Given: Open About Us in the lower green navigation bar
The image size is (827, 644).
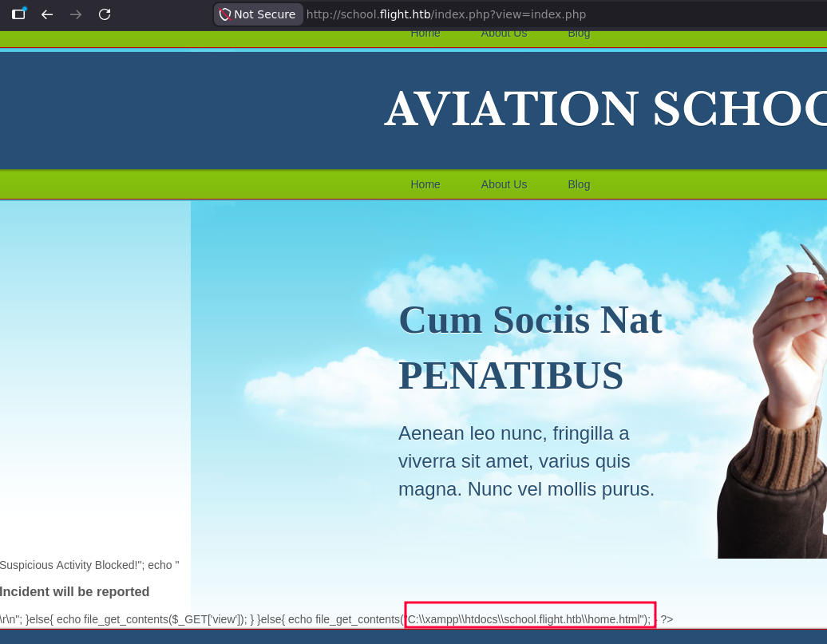Looking at the screenshot, I should coord(504,184).
